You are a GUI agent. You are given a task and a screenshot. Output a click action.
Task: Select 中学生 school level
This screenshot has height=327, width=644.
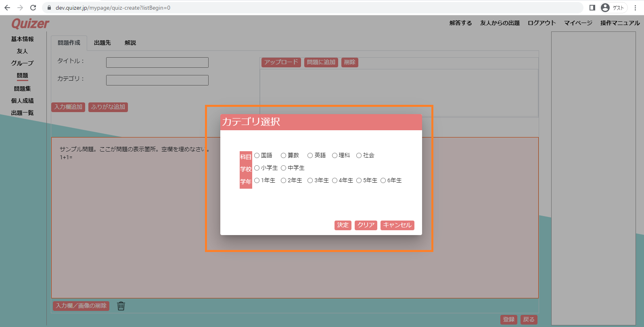(x=284, y=168)
